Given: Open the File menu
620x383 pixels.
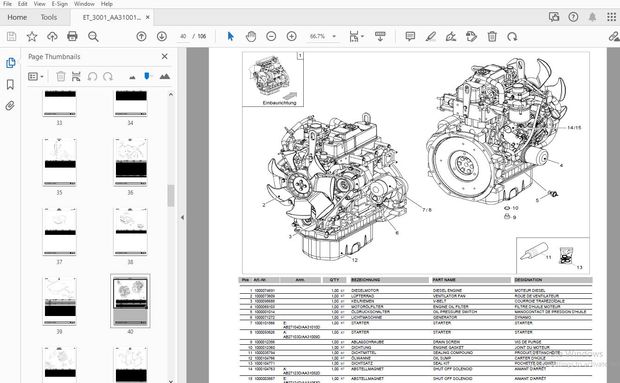Looking at the screenshot, I should pyautogui.click(x=7, y=4).
